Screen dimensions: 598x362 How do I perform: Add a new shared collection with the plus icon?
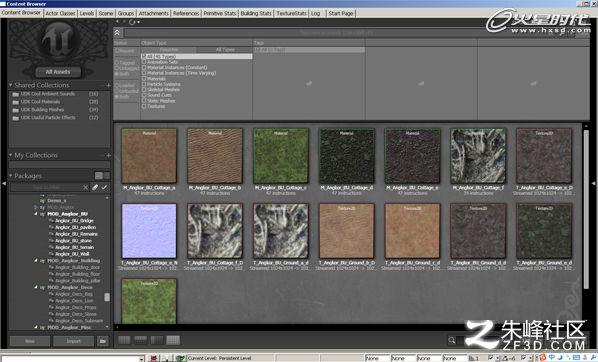click(108, 85)
